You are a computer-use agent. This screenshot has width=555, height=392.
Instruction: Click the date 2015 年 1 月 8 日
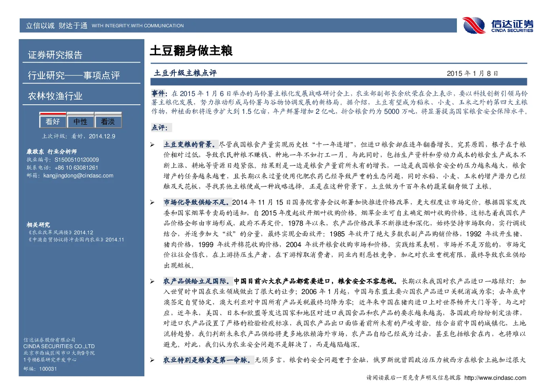(x=472, y=73)
